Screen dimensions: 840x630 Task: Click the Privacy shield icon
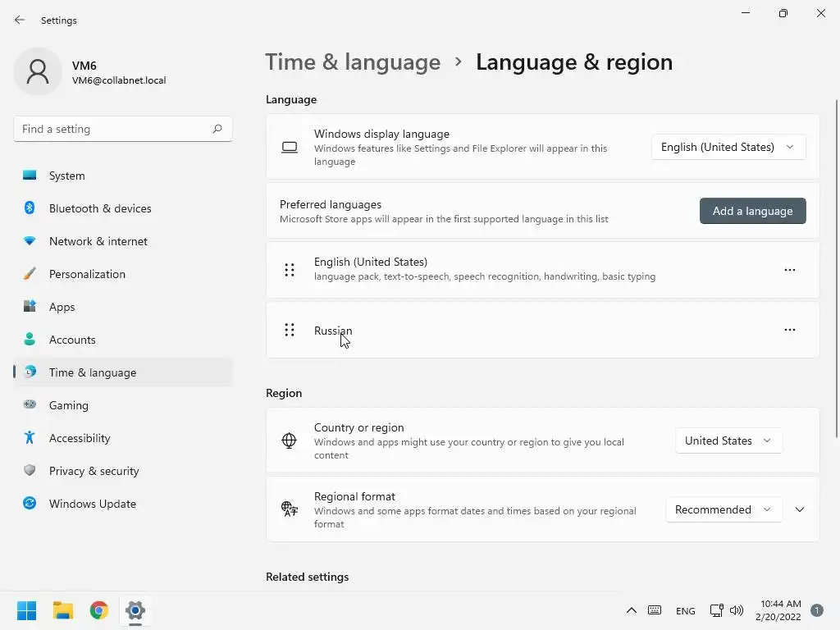pos(30,470)
